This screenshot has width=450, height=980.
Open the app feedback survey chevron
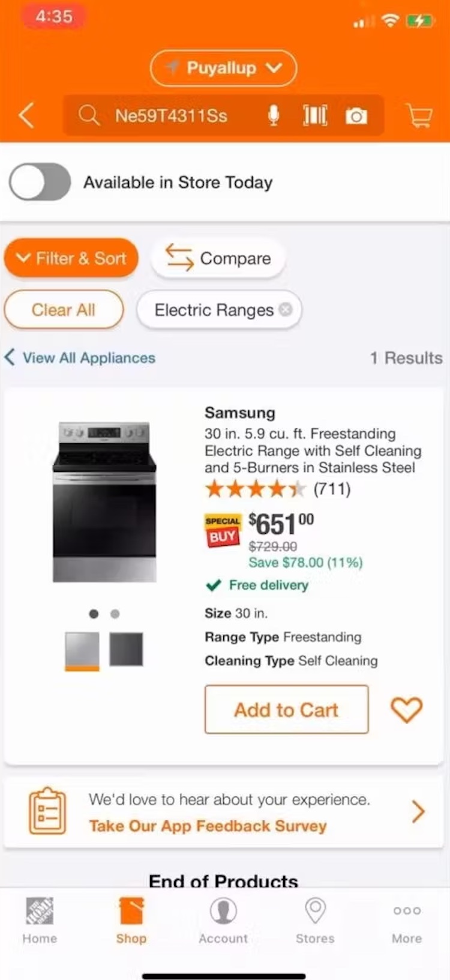[418, 812]
